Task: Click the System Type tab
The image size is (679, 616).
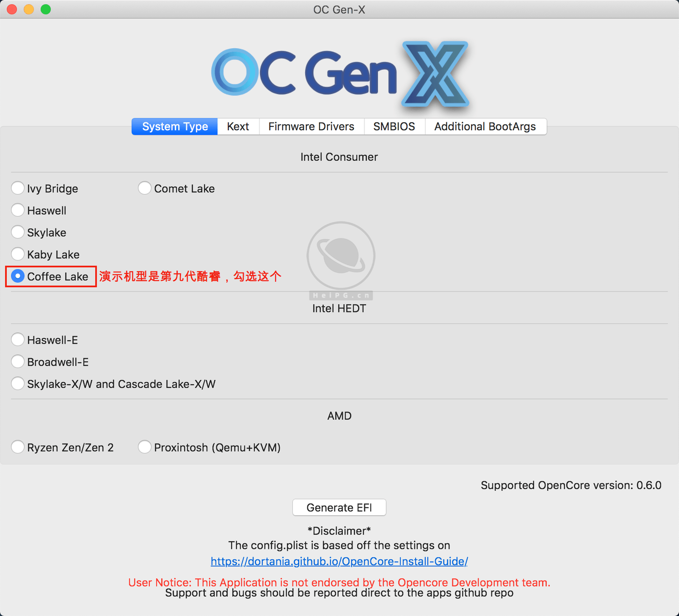Action: point(175,126)
